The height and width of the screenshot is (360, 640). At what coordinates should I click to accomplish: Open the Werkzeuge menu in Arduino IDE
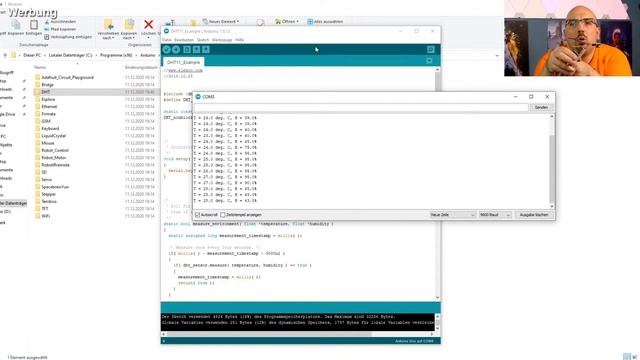coord(222,40)
